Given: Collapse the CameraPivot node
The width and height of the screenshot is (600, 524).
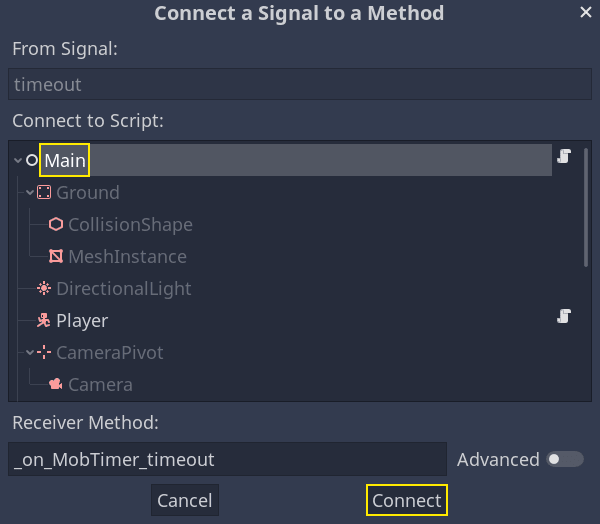Looking at the screenshot, I should coord(30,353).
